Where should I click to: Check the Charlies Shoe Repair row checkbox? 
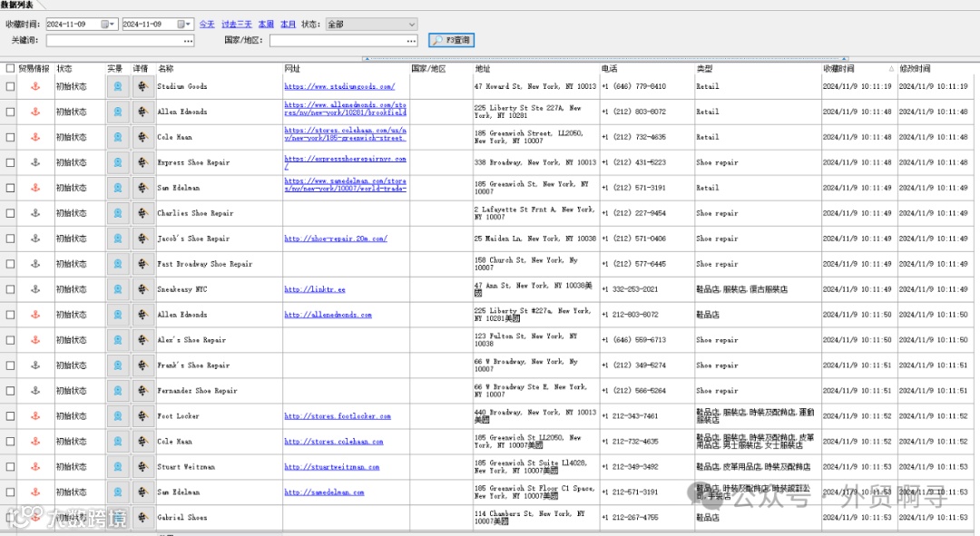pyautogui.click(x=10, y=213)
